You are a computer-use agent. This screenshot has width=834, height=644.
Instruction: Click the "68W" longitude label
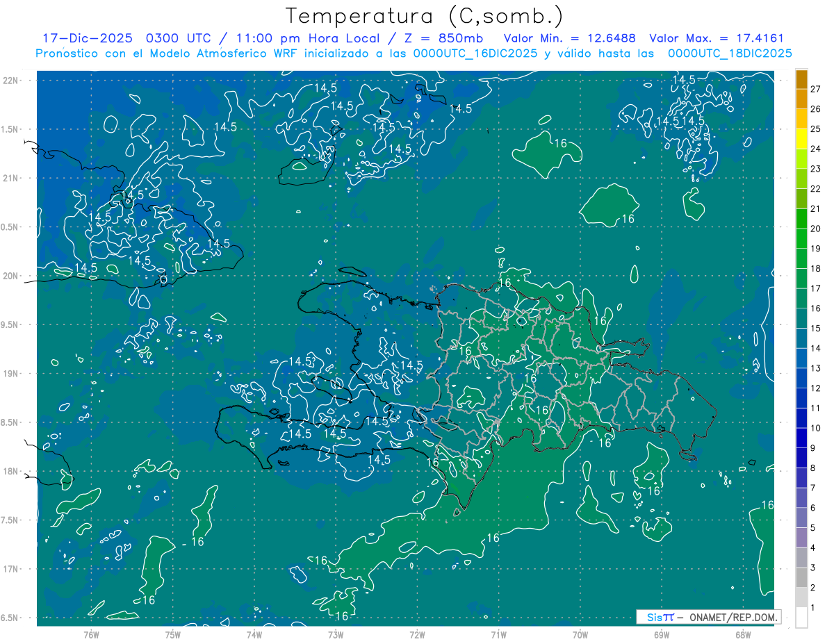pyautogui.click(x=743, y=634)
